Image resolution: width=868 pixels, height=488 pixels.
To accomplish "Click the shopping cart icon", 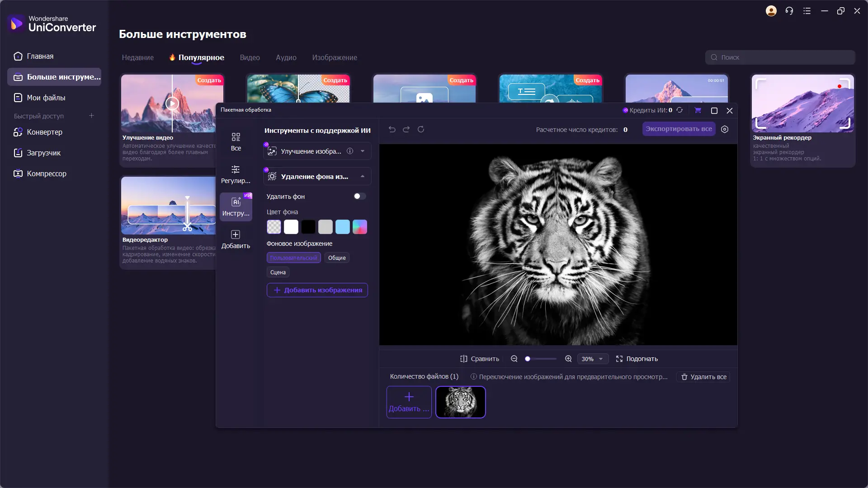I will 698,110.
